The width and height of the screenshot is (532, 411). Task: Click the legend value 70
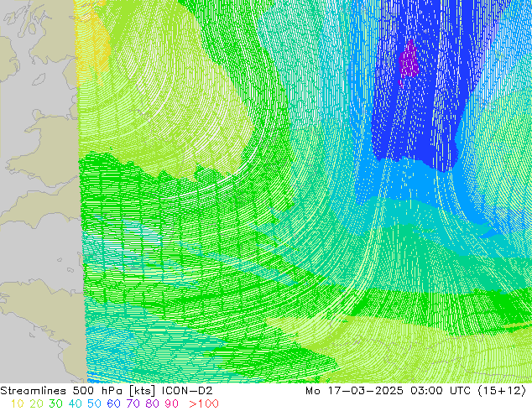[133, 404]
